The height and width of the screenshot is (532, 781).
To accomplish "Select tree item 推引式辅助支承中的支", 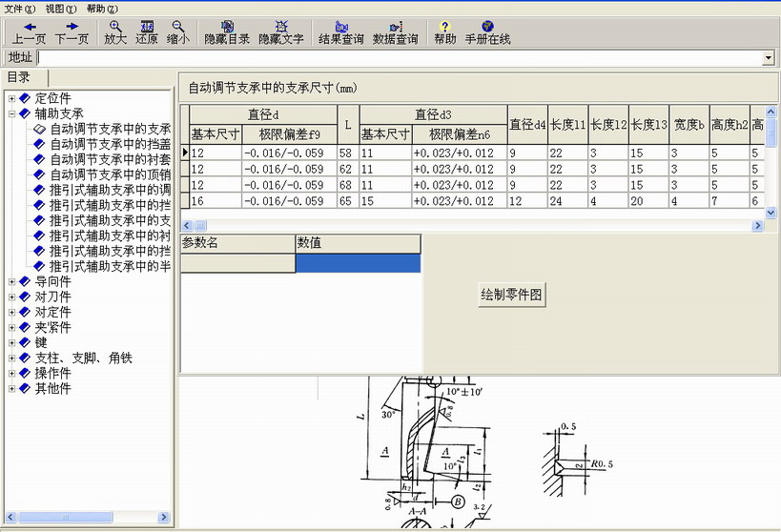I will point(110,220).
